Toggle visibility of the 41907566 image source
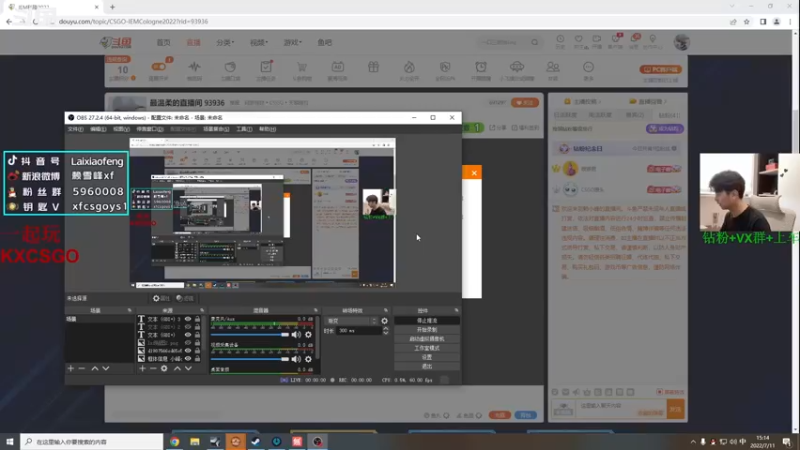The width and height of the screenshot is (800, 450). [x=188, y=351]
